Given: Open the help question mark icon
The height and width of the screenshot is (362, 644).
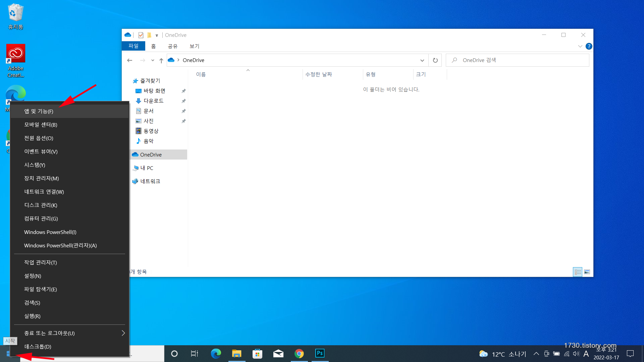Looking at the screenshot, I should coord(589,46).
